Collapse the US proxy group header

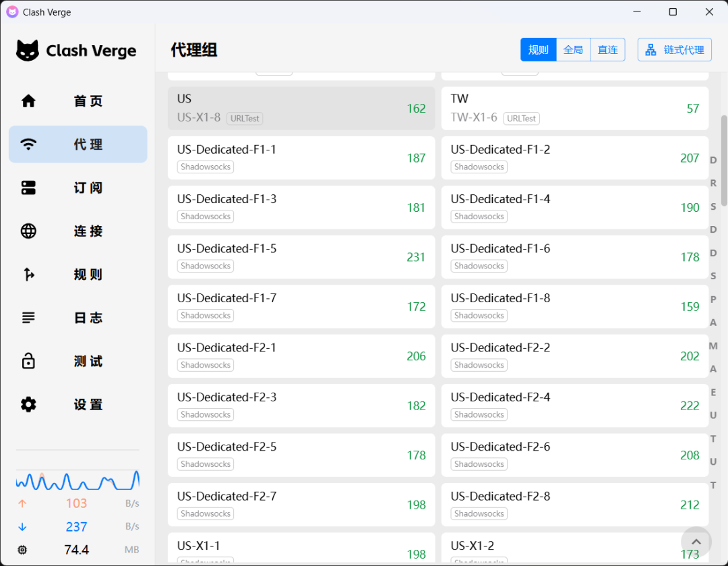point(301,108)
